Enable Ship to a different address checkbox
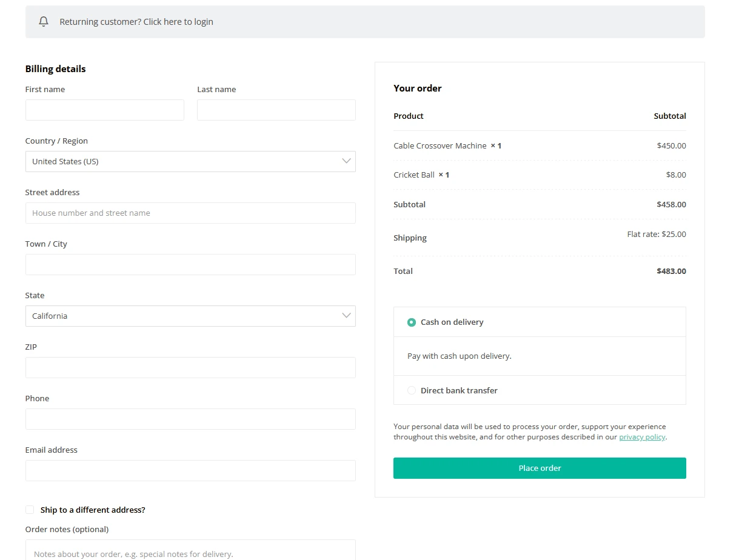Screen dimensions: 739x560 click(30, 510)
